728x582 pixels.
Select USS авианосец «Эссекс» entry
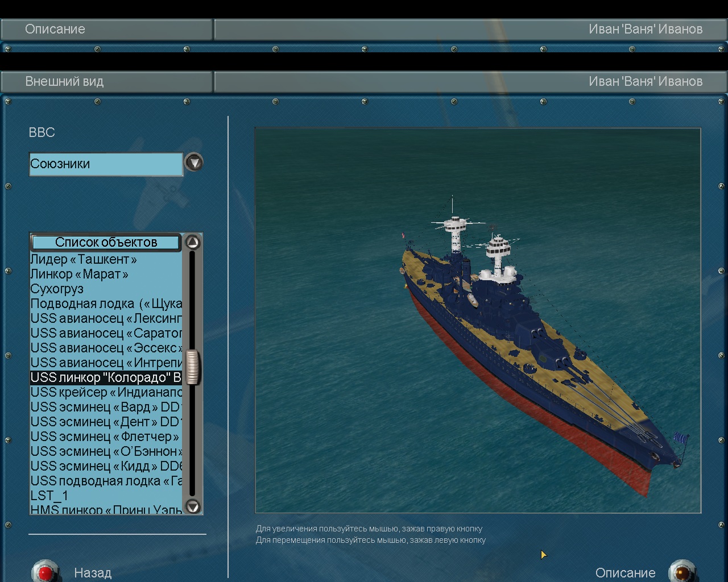click(x=106, y=348)
